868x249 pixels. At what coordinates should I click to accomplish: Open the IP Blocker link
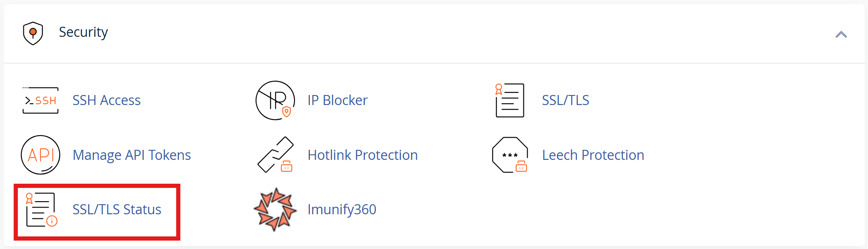(338, 100)
